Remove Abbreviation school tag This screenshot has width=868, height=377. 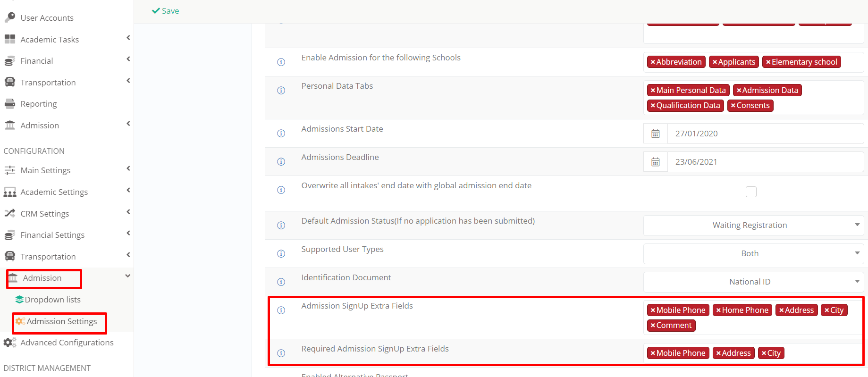[x=653, y=62]
